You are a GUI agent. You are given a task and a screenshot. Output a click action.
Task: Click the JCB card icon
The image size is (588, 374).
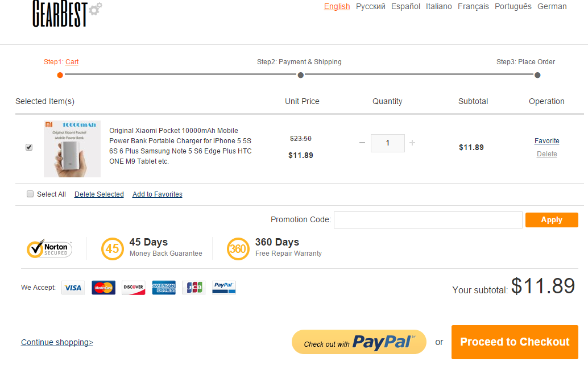(194, 288)
